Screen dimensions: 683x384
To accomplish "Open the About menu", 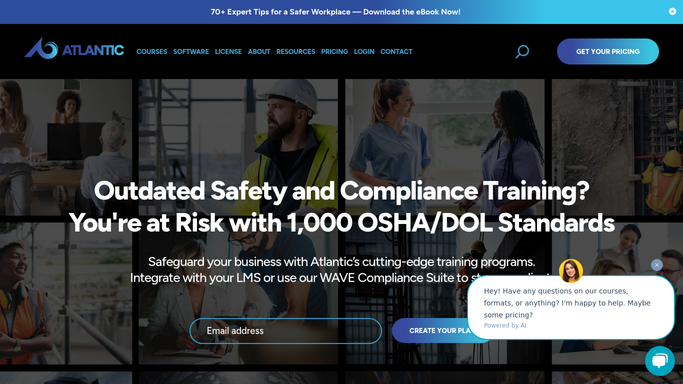I will (x=259, y=51).
